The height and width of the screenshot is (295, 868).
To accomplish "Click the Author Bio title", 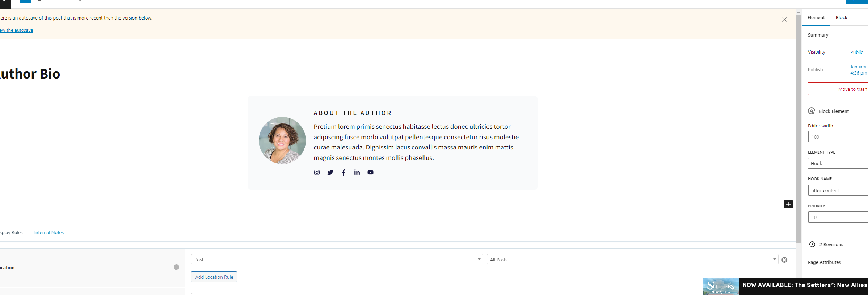I will pyautogui.click(x=30, y=74).
